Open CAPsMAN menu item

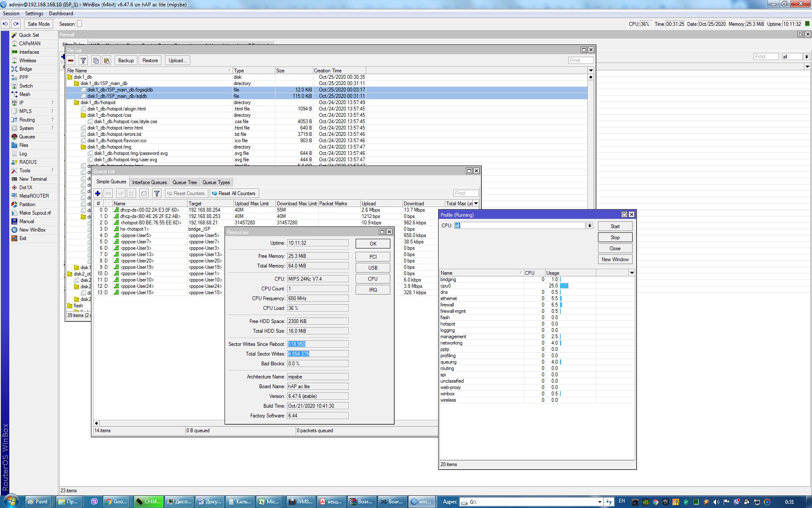pos(30,44)
